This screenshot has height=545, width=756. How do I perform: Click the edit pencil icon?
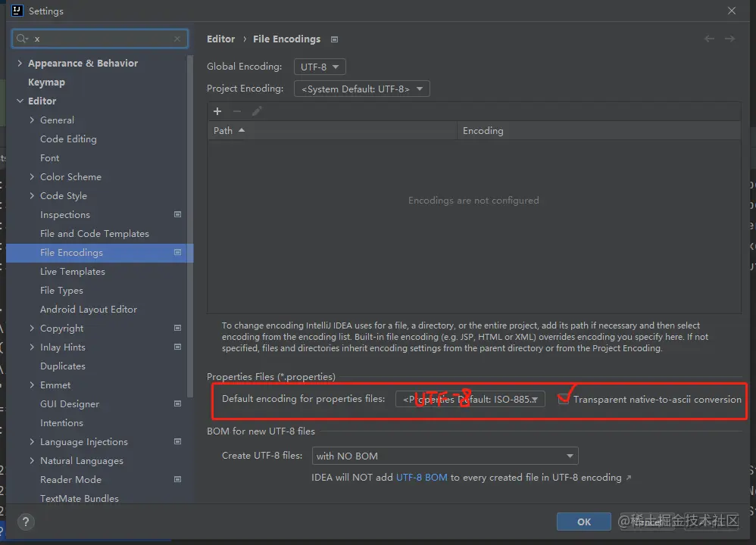pos(257,111)
